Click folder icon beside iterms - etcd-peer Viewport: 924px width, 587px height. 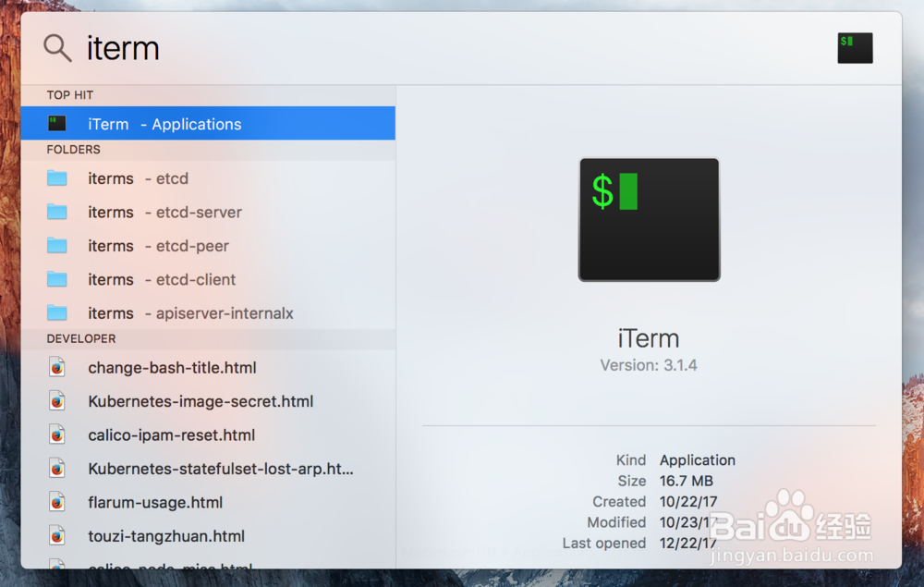pyautogui.click(x=57, y=245)
